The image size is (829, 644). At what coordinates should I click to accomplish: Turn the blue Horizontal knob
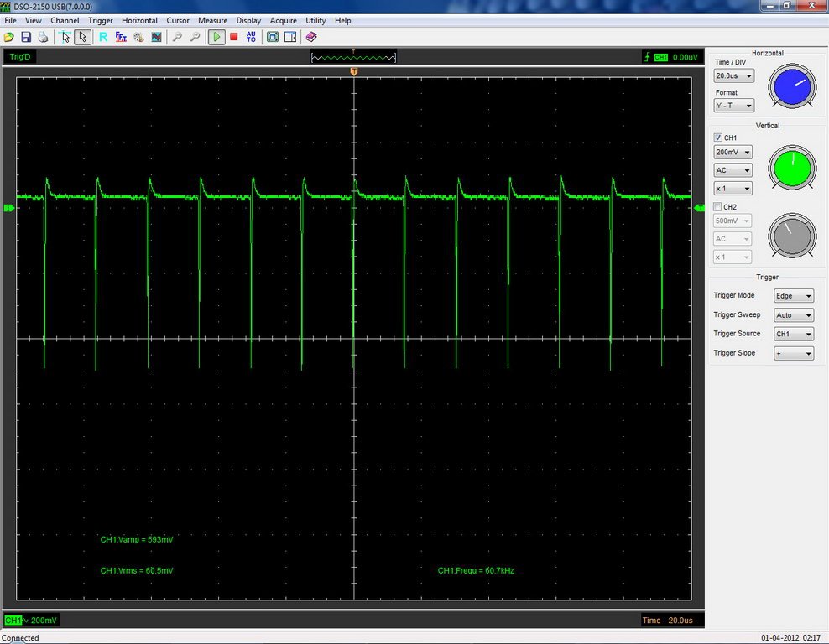(791, 86)
